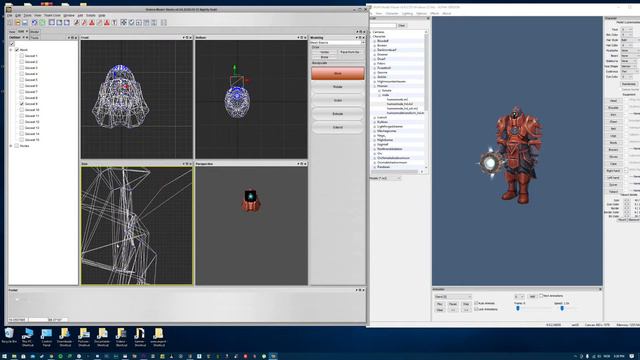This screenshot has width=640, height=360.
Task: Toggle Lock Animations checkbox in model viewer
Action: click(476, 309)
